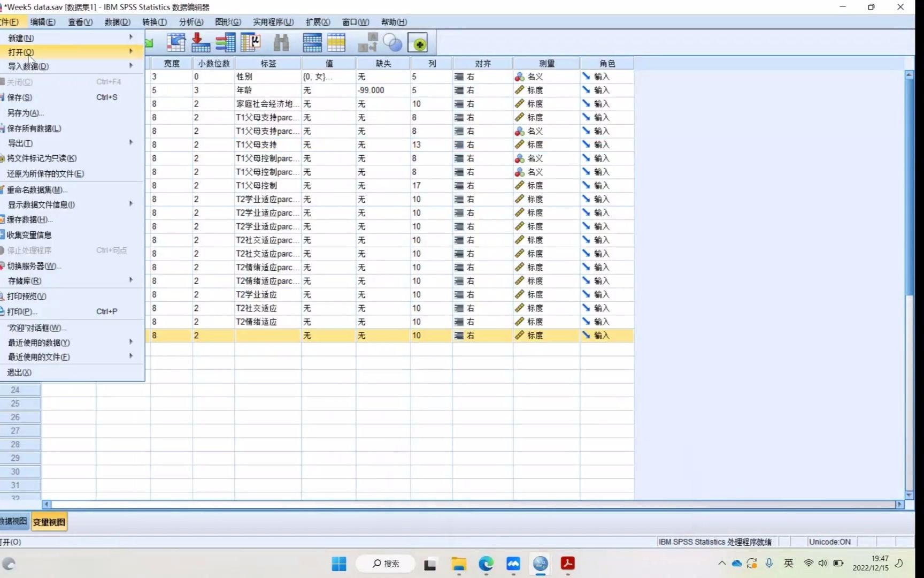This screenshot has height=578, width=924.
Task: Launch Microsoft Edge from the taskbar
Action: click(x=486, y=564)
